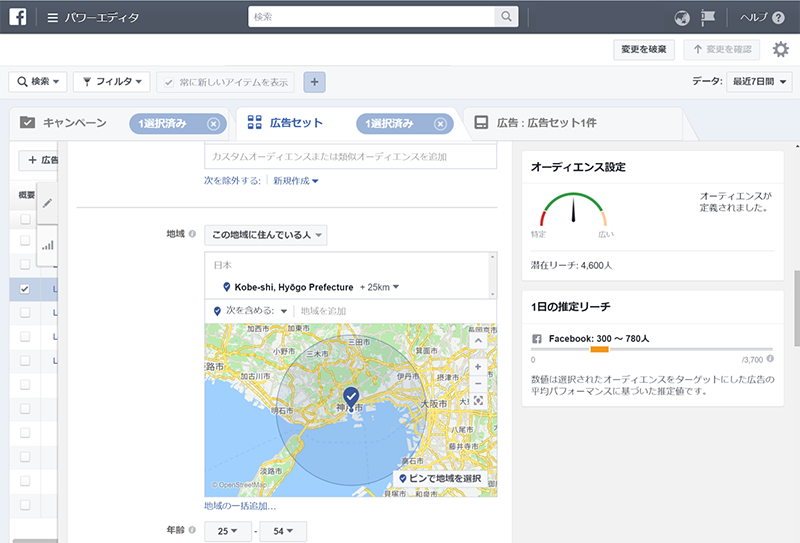Click the right page scrollbar thumb
The image size is (800, 543).
(797, 309)
